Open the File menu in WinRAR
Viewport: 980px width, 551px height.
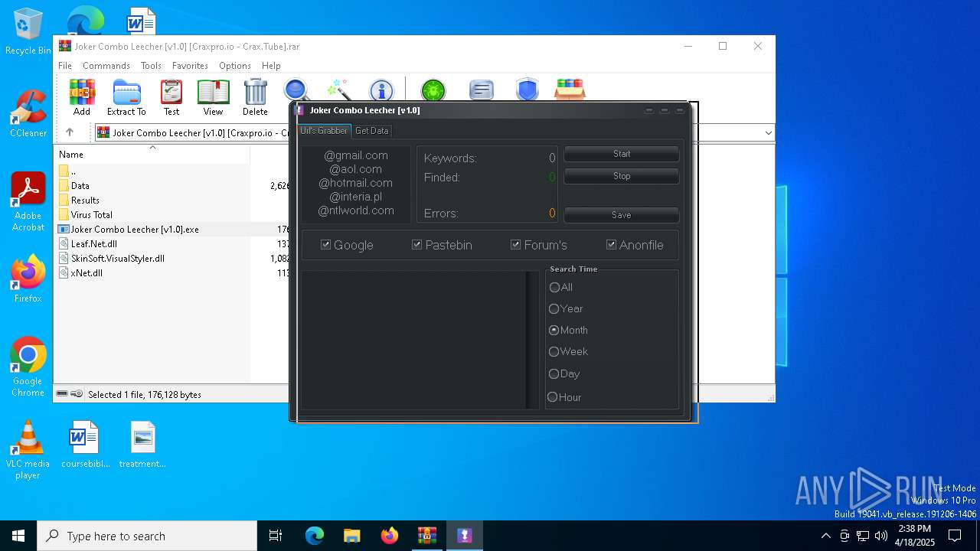coord(65,66)
